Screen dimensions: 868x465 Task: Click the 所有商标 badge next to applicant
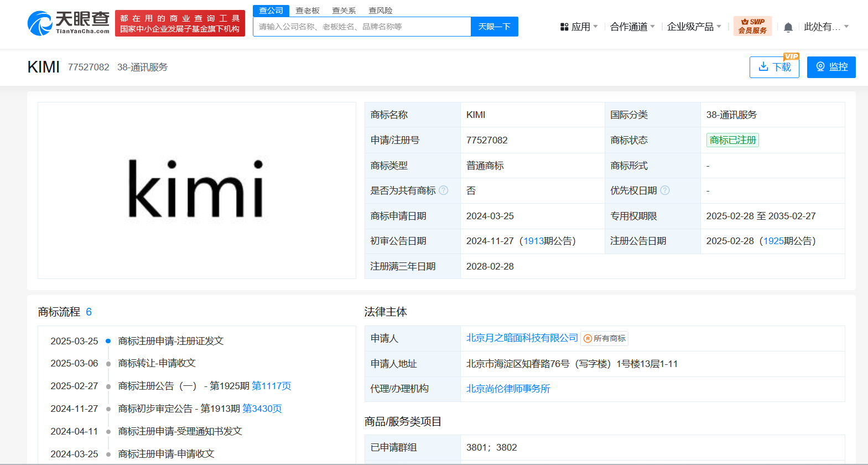point(605,338)
